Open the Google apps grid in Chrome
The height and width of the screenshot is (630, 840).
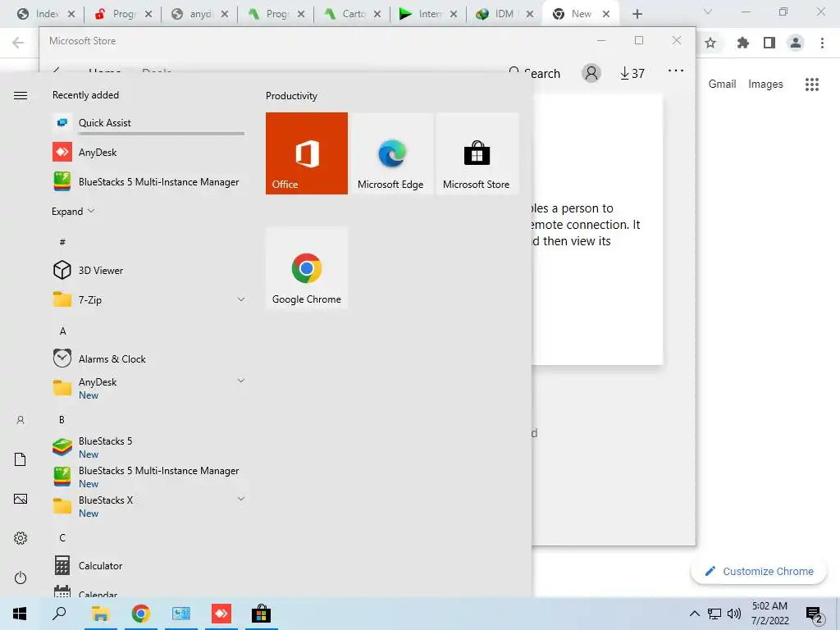pos(811,84)
